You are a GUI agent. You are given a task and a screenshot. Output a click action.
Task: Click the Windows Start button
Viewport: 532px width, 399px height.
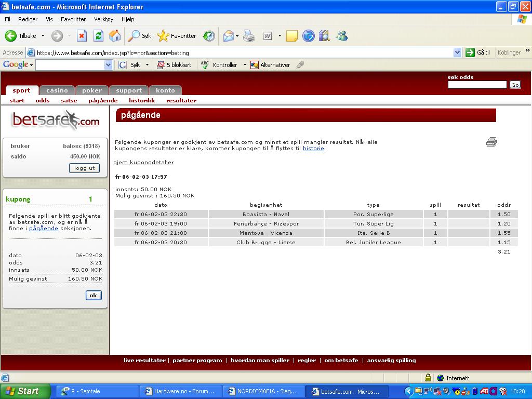25,391
